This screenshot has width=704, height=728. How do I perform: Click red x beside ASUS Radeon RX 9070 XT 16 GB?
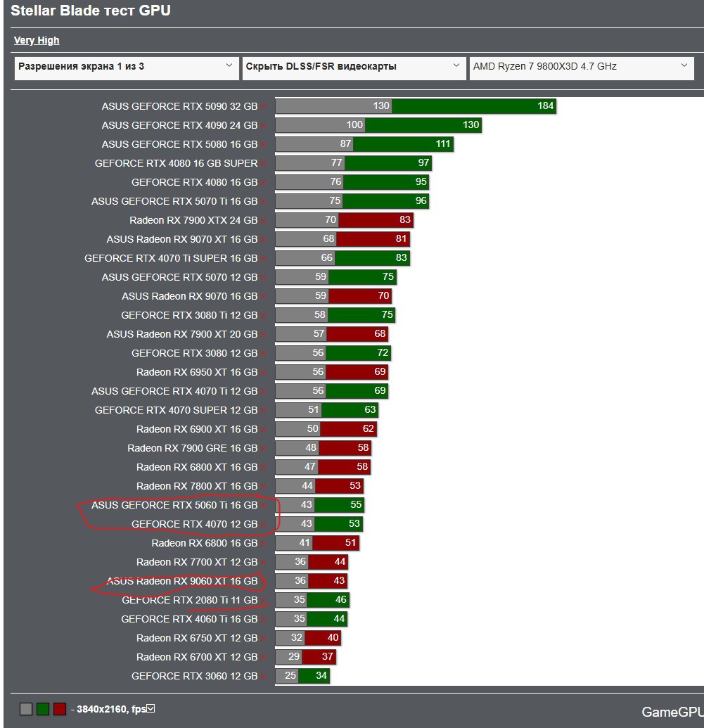tap(263, 240)
